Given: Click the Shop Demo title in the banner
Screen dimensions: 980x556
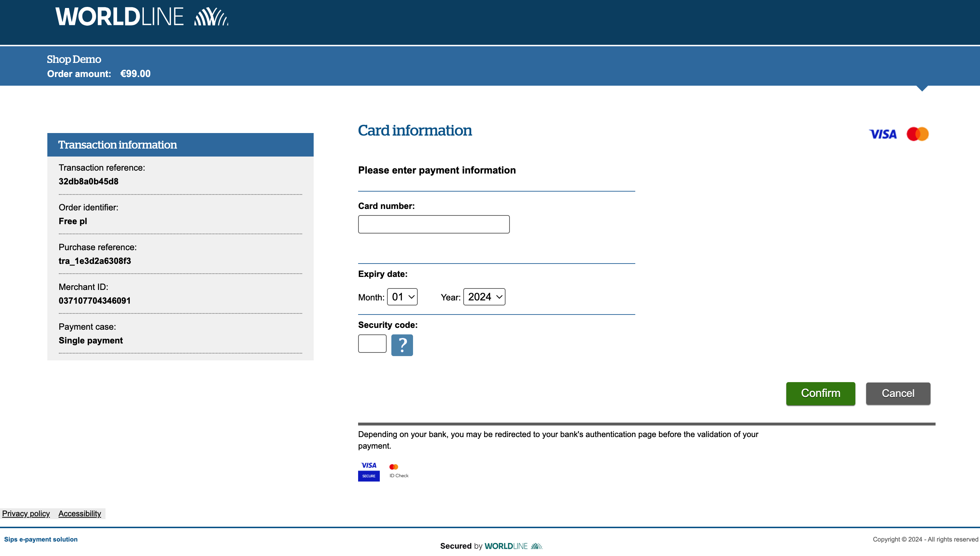Looking at the screenshot, I should [x=74, y=59].
